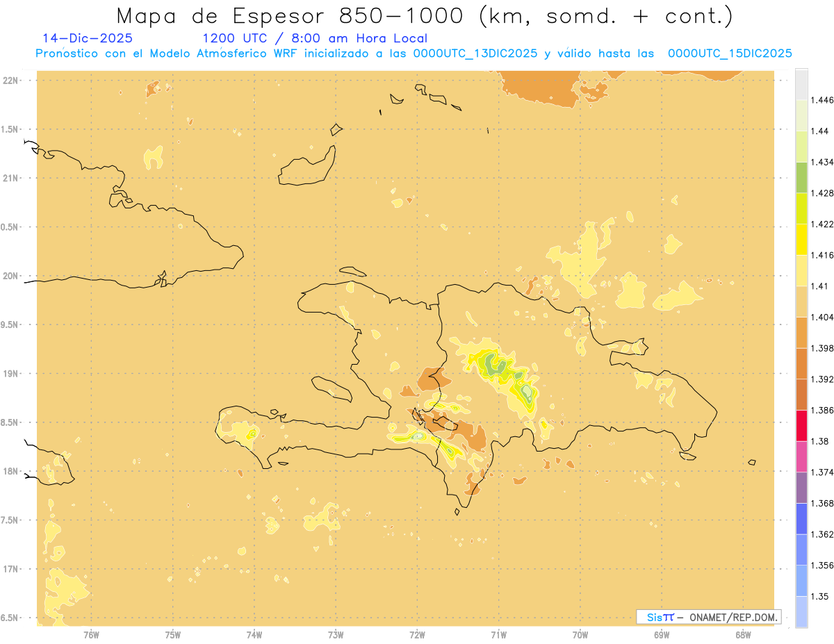Image resolution: width=834 pixels, height=644 pixels.
Task: Click the '73W' longitude label
Action: click(336, 635)
